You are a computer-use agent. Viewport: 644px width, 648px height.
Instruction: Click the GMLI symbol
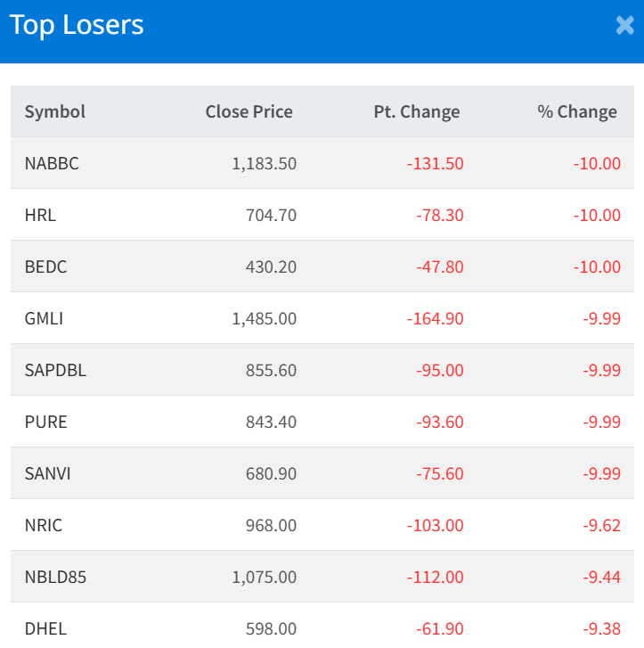(x=45, y=318)
